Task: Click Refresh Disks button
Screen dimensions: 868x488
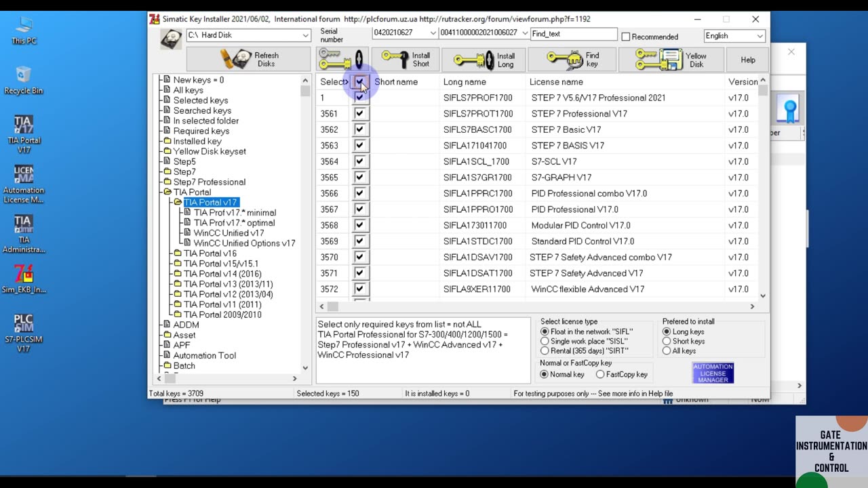Action: [248, 60]
